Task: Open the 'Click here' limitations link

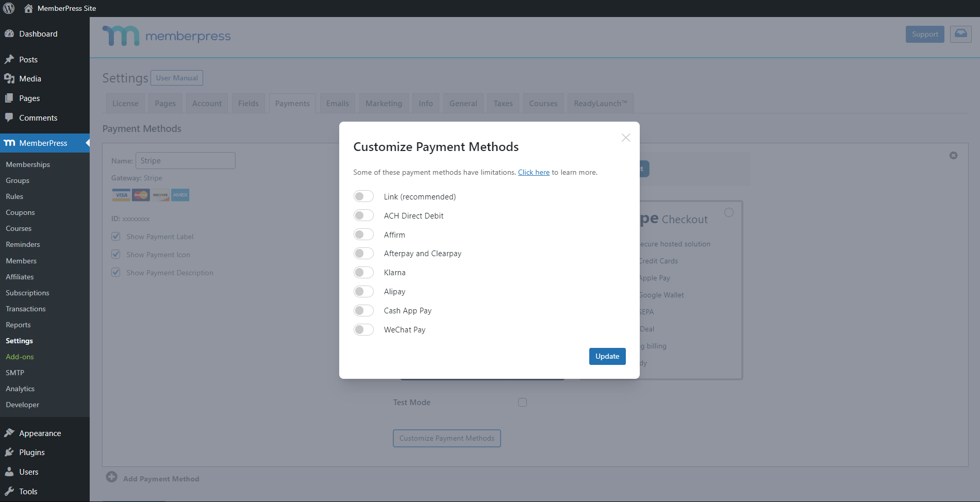Action: pyautogui.click(x=534, y=172)
